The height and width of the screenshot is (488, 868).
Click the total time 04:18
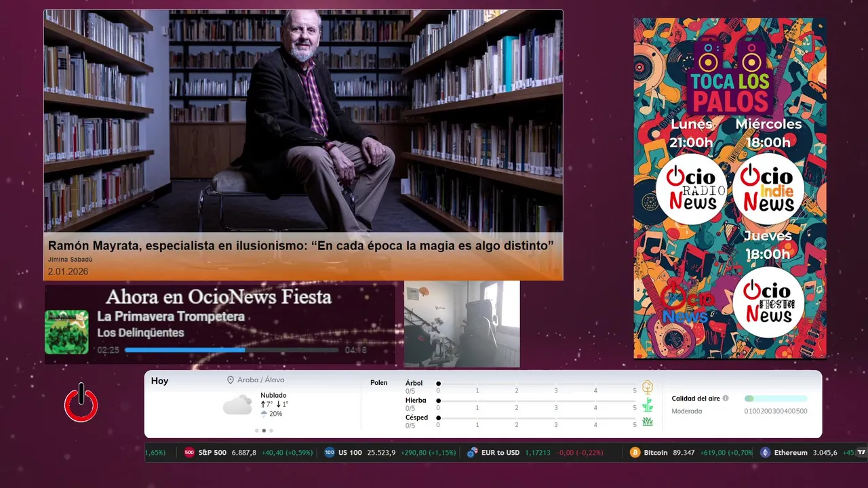[355, 350]
